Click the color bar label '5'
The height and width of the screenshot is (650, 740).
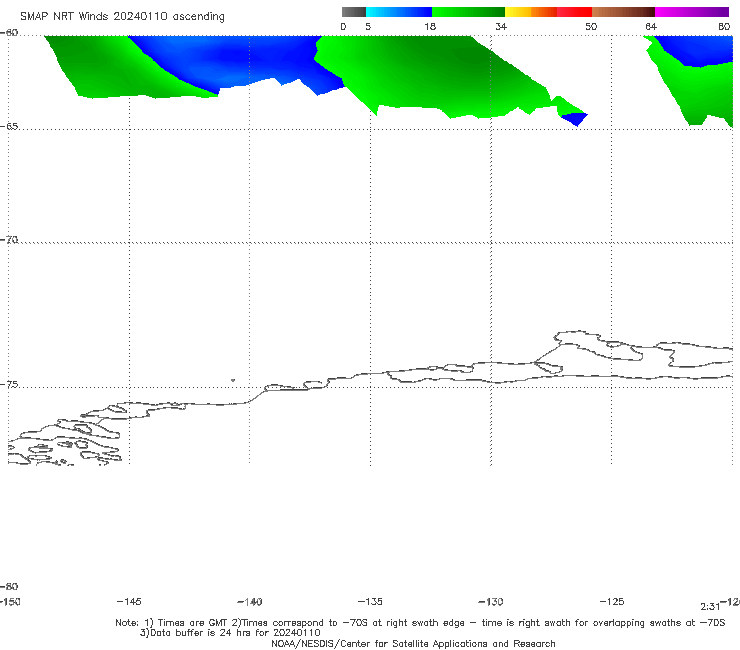(x=368, y=26)
